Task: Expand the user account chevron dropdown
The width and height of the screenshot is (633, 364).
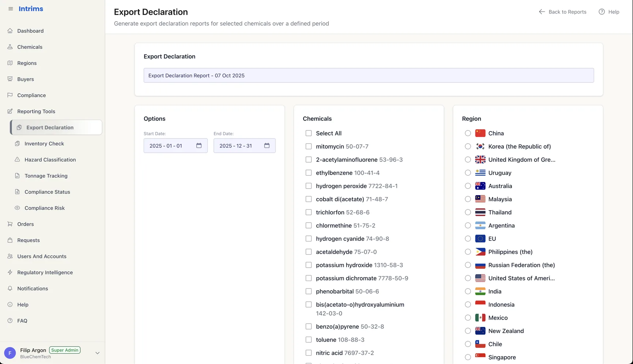Action: 97,353
